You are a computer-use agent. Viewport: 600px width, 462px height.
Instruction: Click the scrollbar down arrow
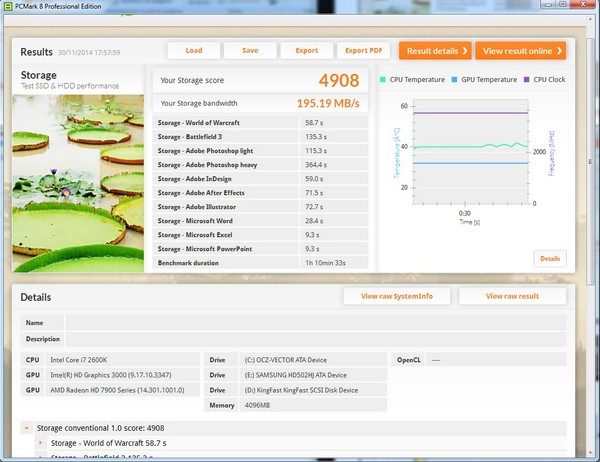point(590,453)
